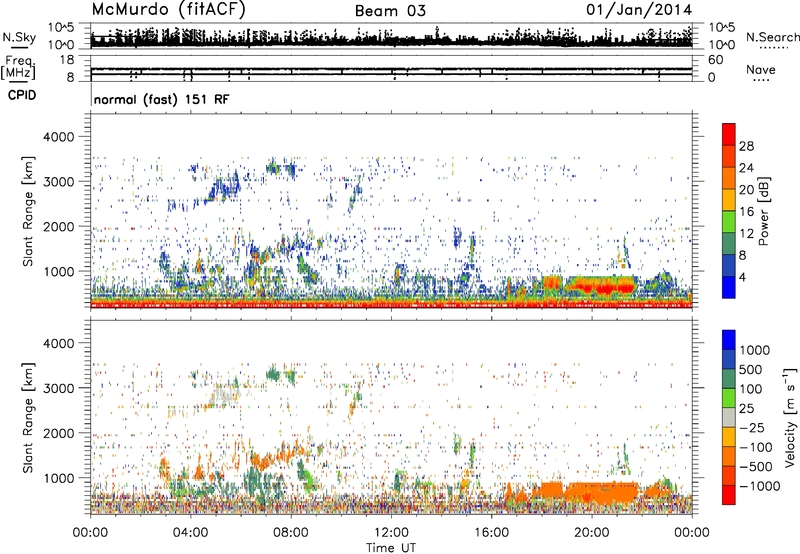Click the 'CPID' label
Image resolution: width=800 pixels, height=554 pixels.
tap(22, 95)
